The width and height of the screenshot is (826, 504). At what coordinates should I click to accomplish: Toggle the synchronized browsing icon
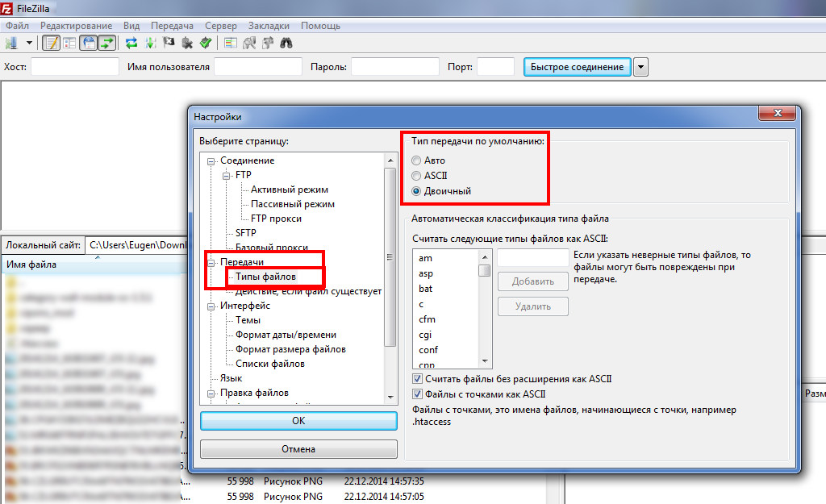(268, 44)
